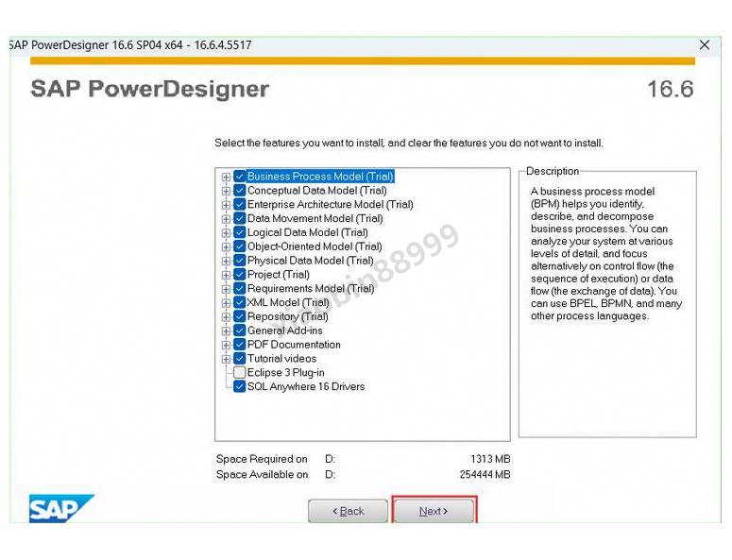The width and height of the screenshot is (732, 560).
Task: Toggle Enterprise Architecture Model (Trial) checkbox
Action: [x=240, y=204]
